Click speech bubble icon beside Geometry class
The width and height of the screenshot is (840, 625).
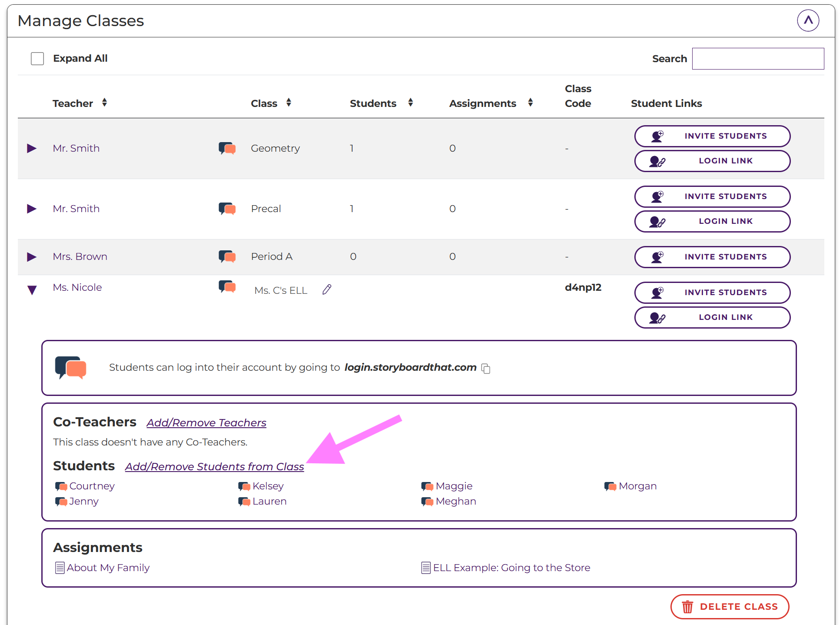(227, 148)
